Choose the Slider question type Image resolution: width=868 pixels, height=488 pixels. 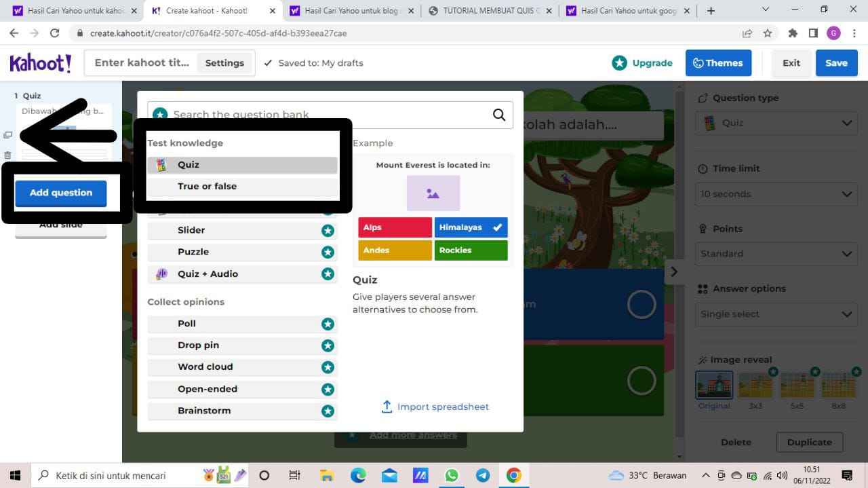[242, 230]
